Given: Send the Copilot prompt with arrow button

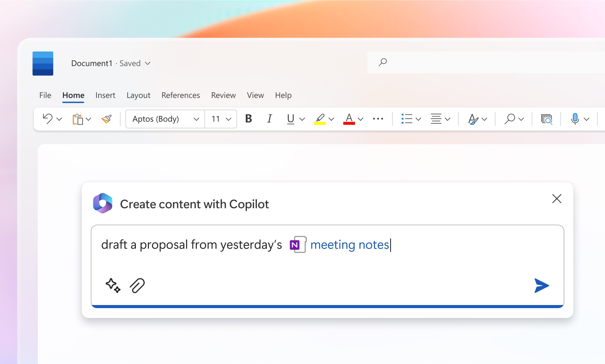Looking at the screenshot, I should pyautogui.click(x=542, y=285).
